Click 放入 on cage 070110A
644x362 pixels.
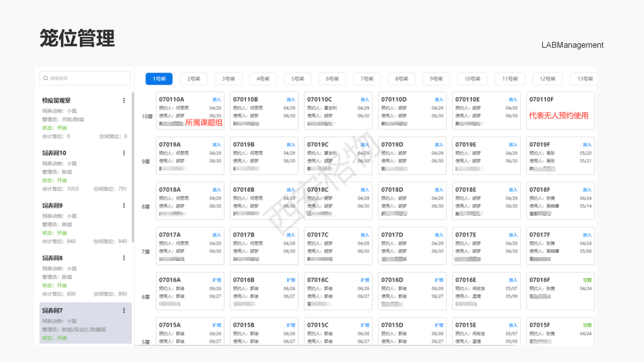tap(215, 100)
